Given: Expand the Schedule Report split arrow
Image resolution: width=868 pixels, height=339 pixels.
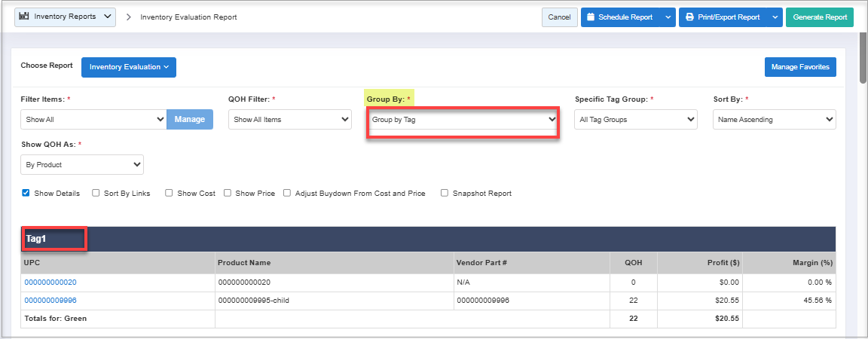Looking at the screenshot, I should point(668,17).
